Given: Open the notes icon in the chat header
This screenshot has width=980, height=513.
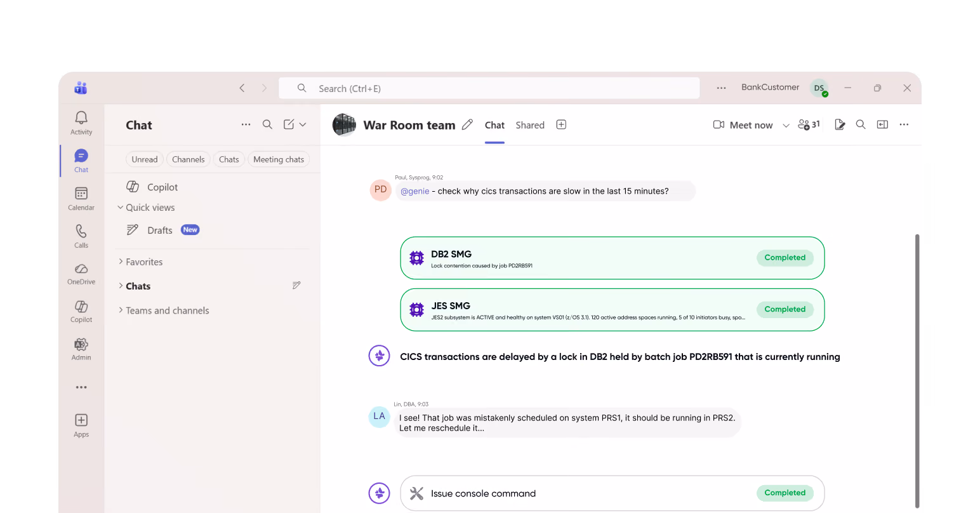Looking at the screenshot, I should 840,124.
